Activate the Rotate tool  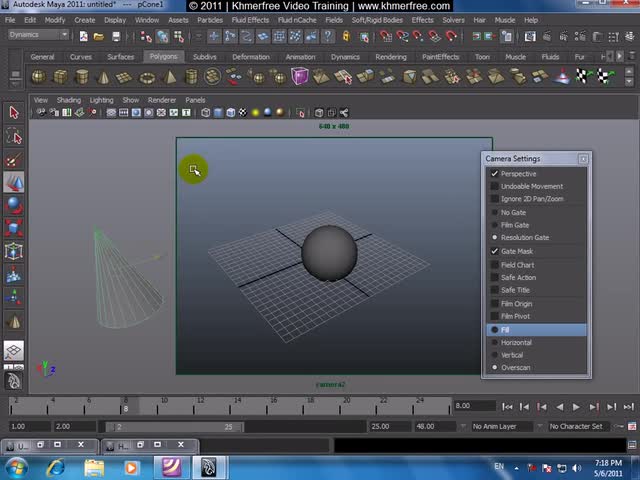coord(14,206)
